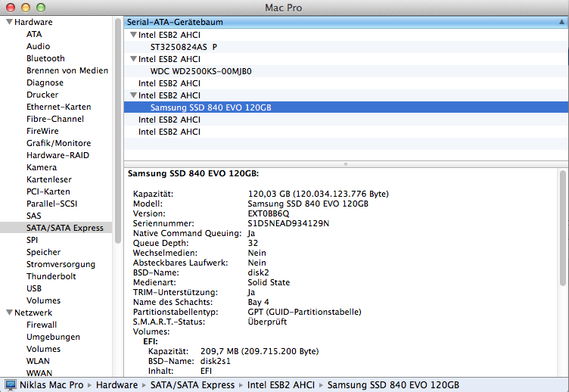Collapse Intel ESB2 AHCI above ST3250824AS
Screen dimensions: 569x392
(133, 35)
